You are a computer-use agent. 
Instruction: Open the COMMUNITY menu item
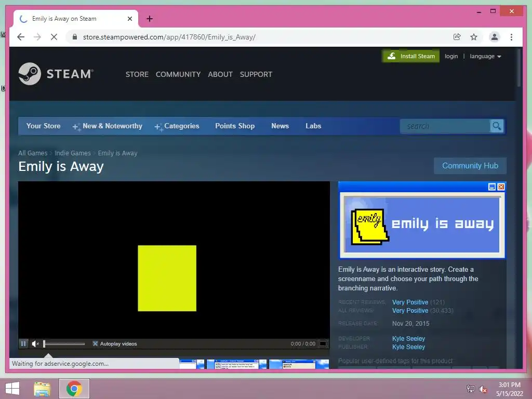(x=178, y=74)
